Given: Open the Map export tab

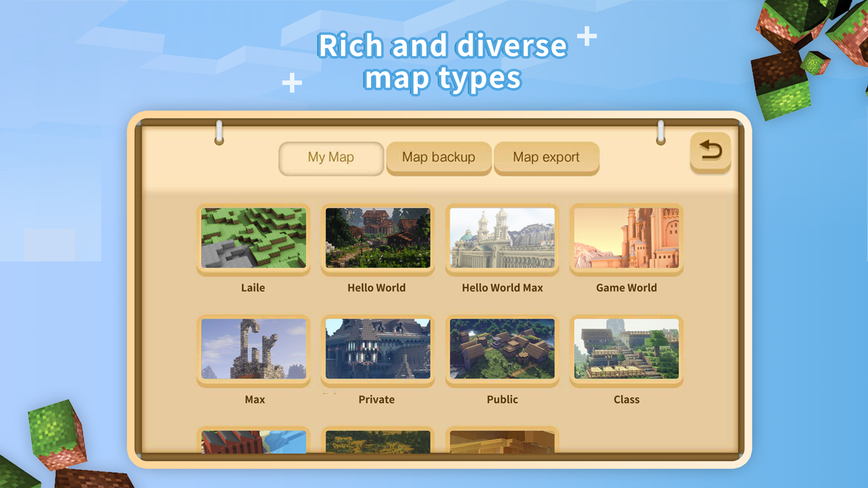Looking at the screenshot, I should coord(547,157).
